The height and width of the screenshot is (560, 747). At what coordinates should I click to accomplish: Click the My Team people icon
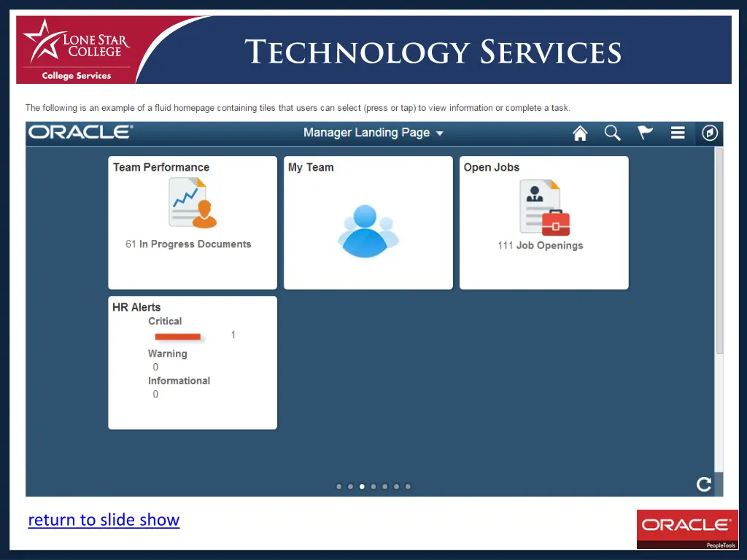[x=368, y=231]
